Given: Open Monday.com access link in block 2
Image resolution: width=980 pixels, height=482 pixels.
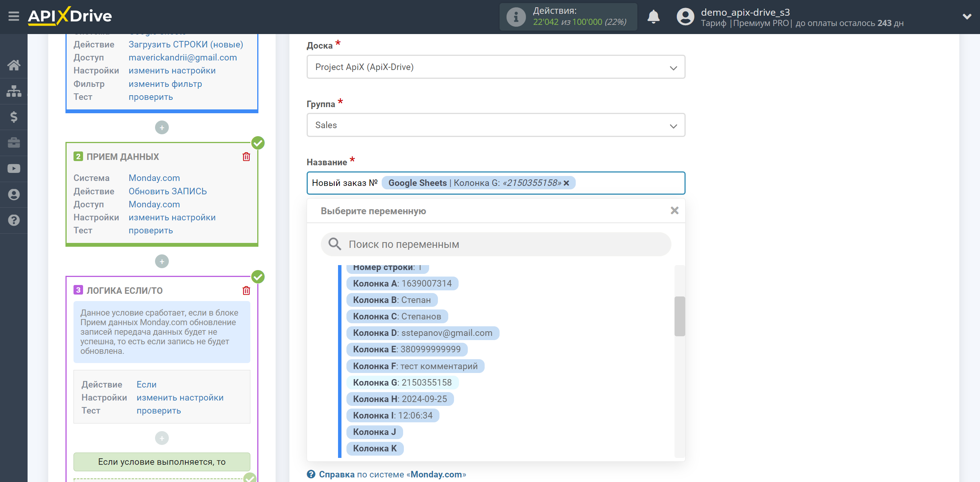Looking at the screenshot, I should tap(154, 204).
